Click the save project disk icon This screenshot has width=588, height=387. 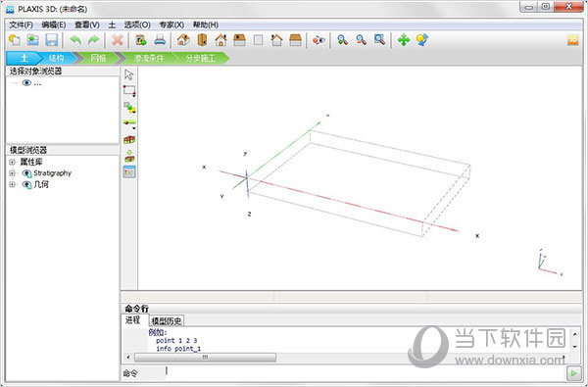pyautogui.click(x=51, y=40)
